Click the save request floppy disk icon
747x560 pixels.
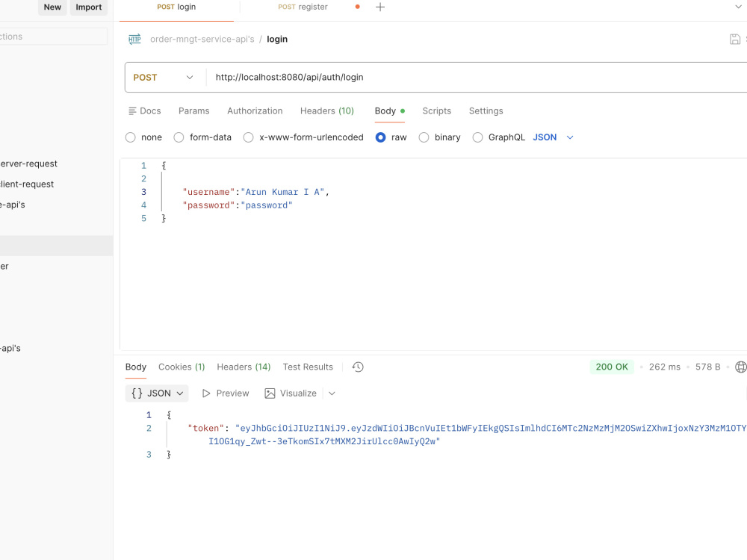[x=734, y=39]
